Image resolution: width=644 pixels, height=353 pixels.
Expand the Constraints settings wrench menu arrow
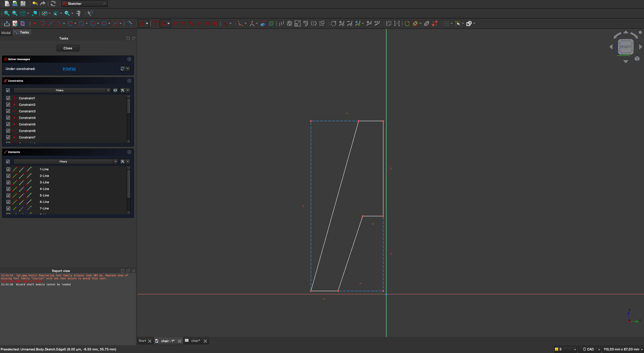[x=128, y=90]
